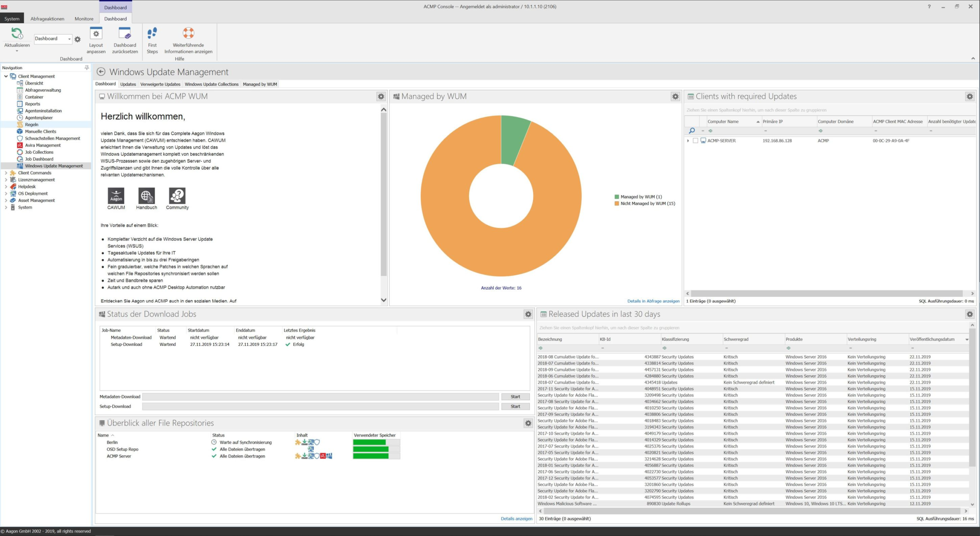The width and height of the screenshot is (980, 536).
Task: Open the Aktualisieren dropdown arrow
Action: point(17,51)
